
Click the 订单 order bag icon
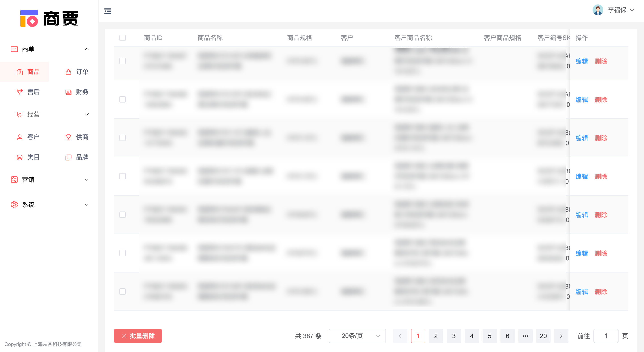[68, 72]
